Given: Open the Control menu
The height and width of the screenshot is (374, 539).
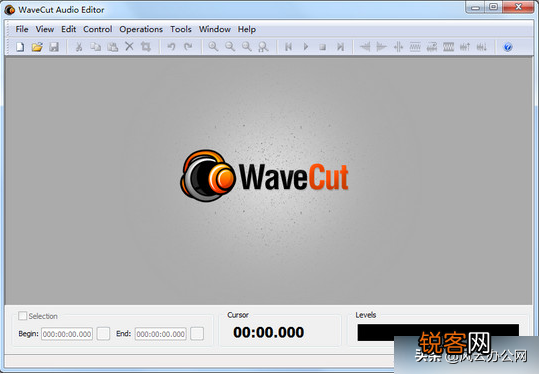Looking at the screenshot, I should (x=98, y=29).
